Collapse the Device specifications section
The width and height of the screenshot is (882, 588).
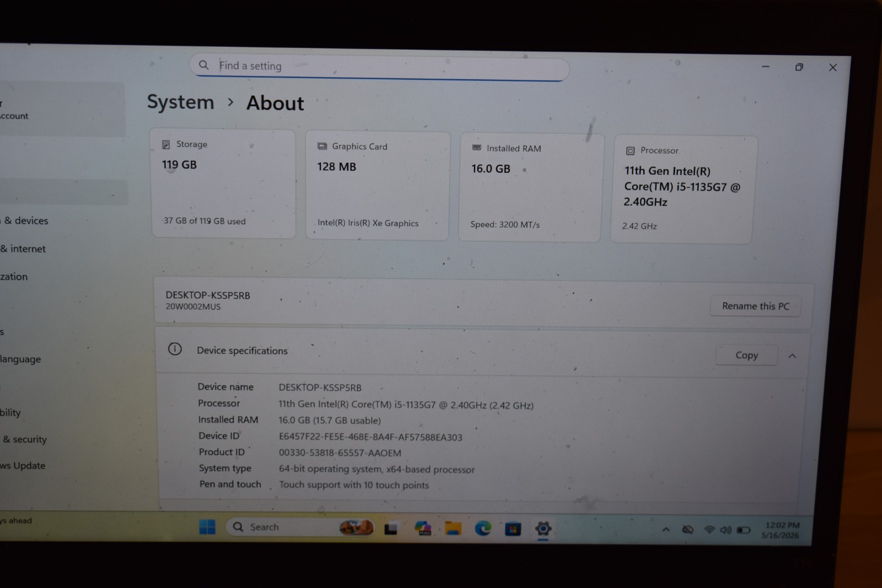coord(792,356)
